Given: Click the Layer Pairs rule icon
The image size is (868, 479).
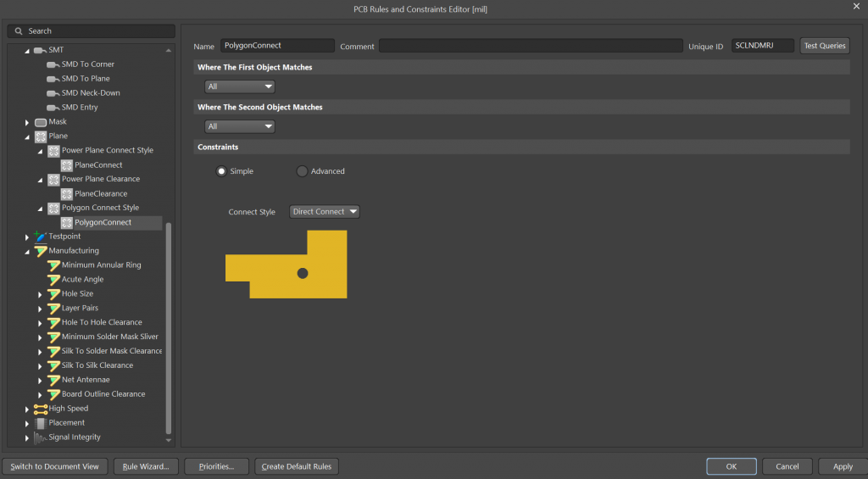Looking at the screenshot, I should [x=53, y=309].
